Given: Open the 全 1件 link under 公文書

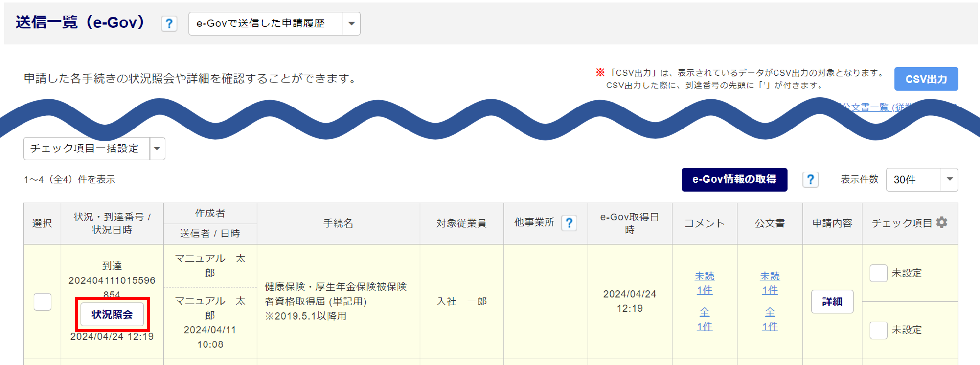Looking at the screenshot, I should click(770, 319).
